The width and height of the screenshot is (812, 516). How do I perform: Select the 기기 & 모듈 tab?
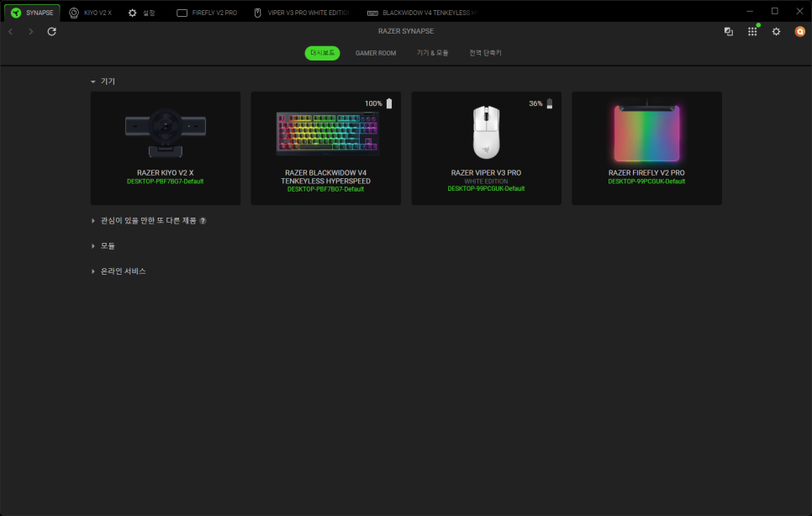432,53
